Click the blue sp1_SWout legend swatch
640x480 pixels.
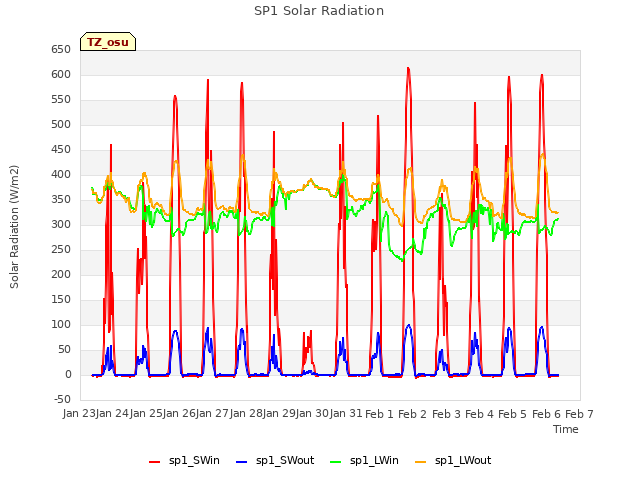(x=242, y=462)
